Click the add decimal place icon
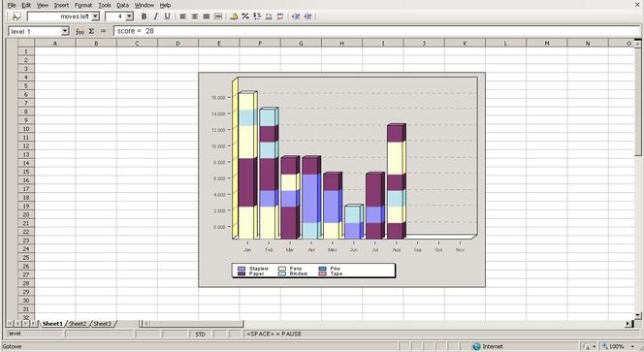 click(269, 16)
